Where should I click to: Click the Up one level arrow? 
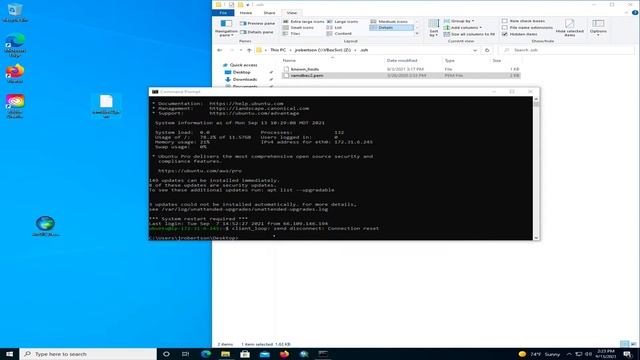[249, 50]
